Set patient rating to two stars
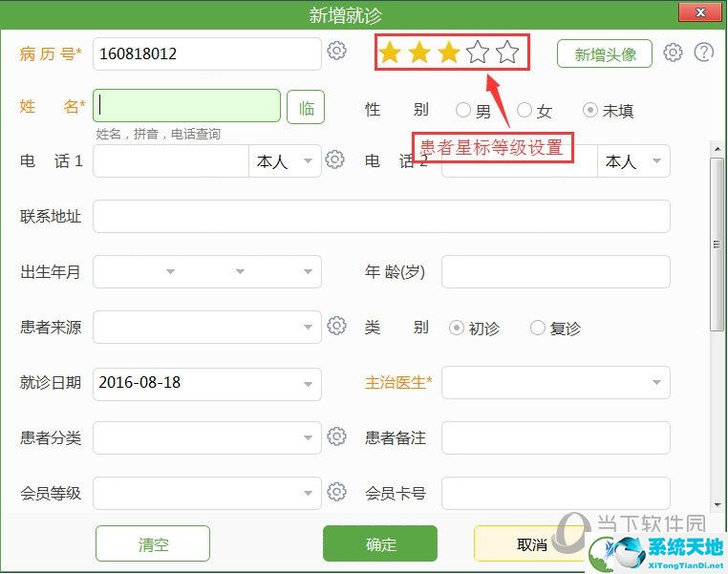 (419, 52)
